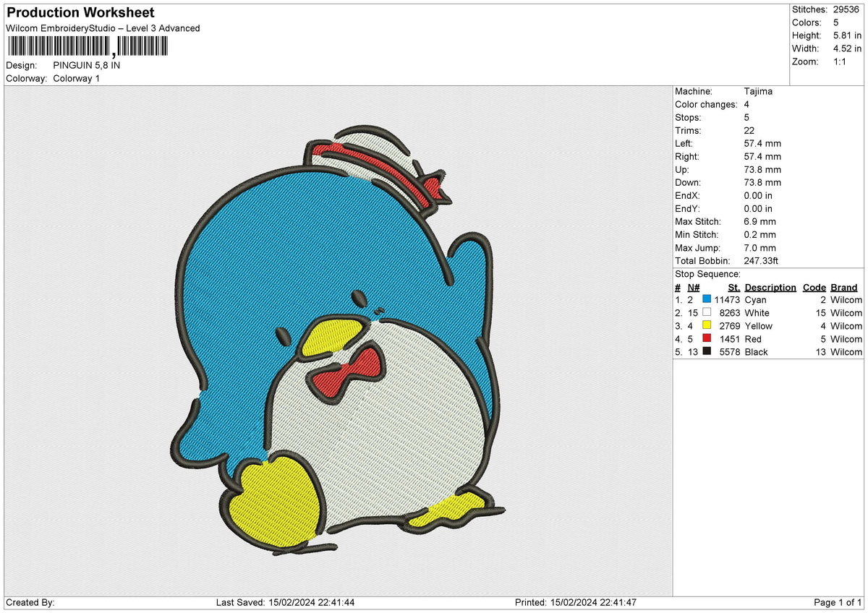Click the Max Jump value '7.0 mm'
Viewport: 868px width, 613px height.
759,247
